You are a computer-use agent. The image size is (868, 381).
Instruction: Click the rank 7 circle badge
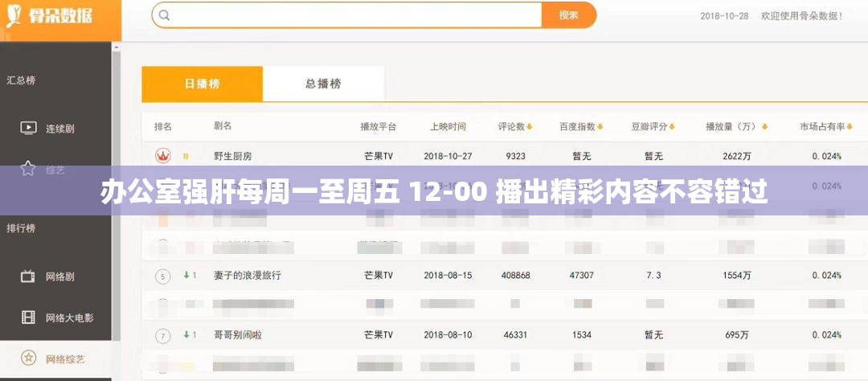(162, 336)
